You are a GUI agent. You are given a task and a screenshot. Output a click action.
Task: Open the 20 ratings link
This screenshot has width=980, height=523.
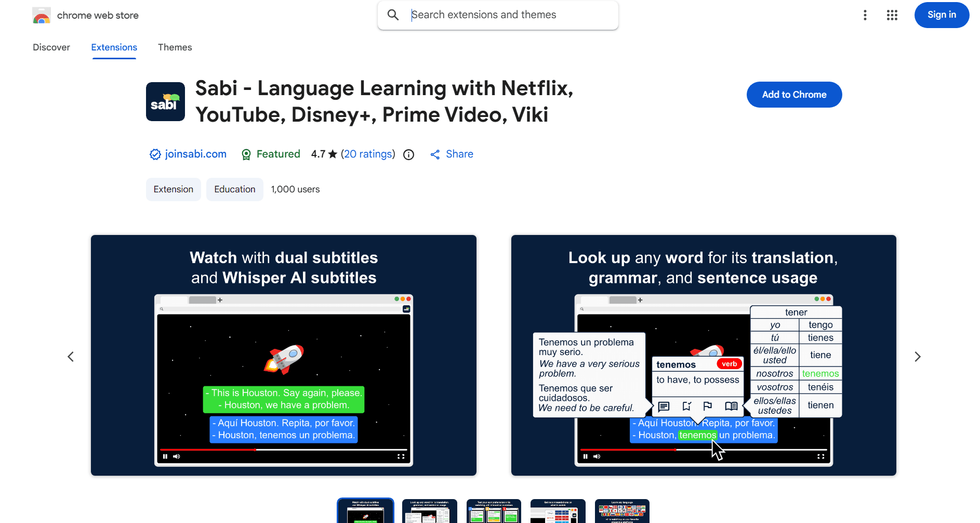(x=368, y=154)
